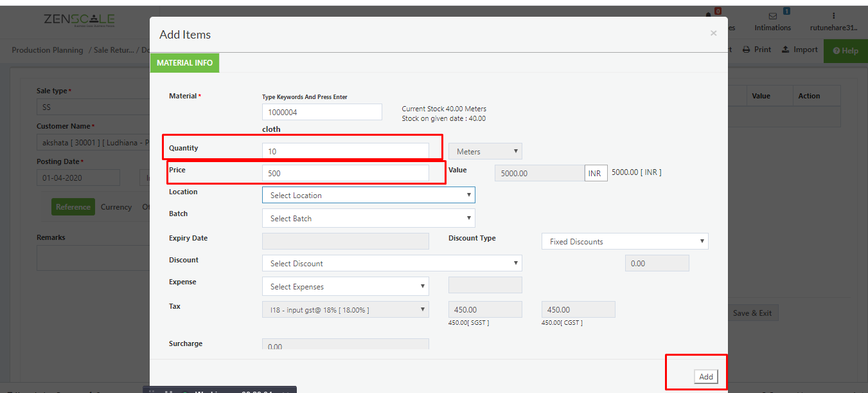Image resolution: width=868 pixels, height=393 pixels.
Task: Click the Customer Name field akshata
Action: coord(93,143)
